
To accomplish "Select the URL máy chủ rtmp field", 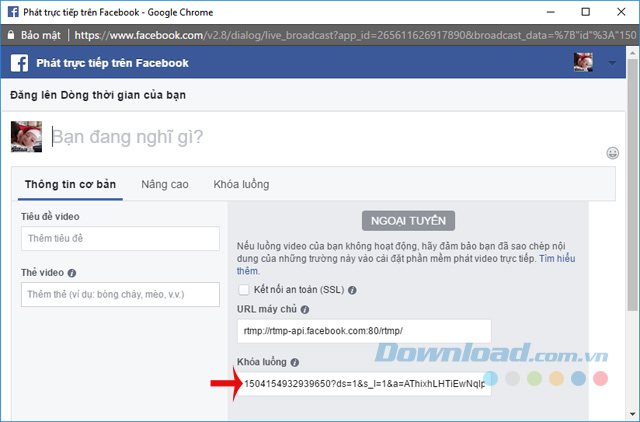I will pos(364,331).
